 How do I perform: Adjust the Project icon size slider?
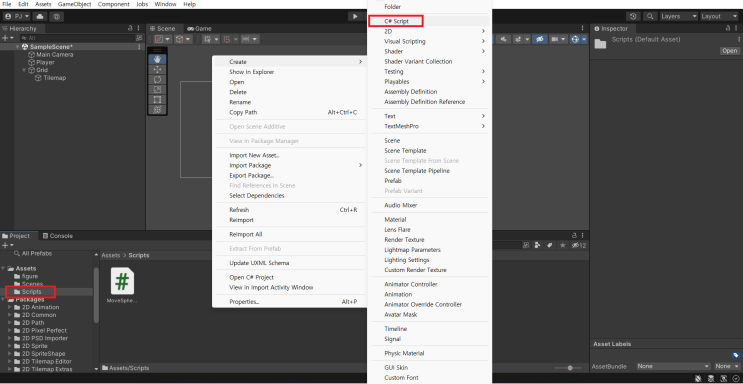(570, 368)
